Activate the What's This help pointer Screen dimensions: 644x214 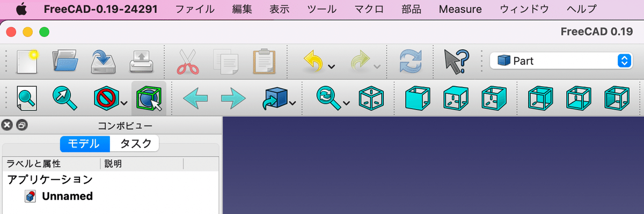[x=457, y=61]
